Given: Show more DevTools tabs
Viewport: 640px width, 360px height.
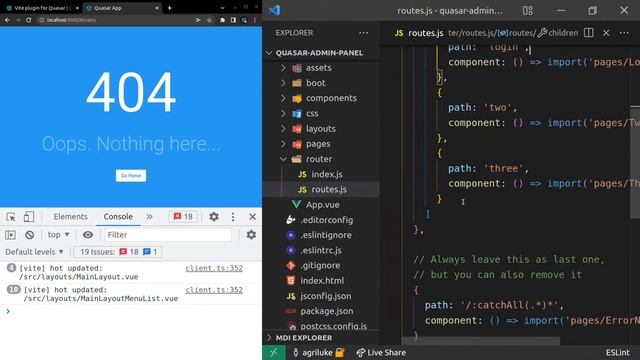Looking at the screenshot, I should pos(149,217).
